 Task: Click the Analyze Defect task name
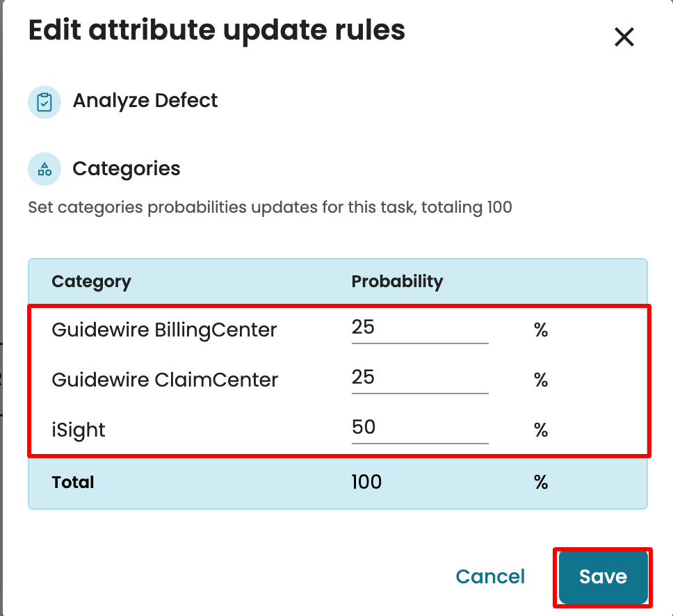tap(145, 101)
